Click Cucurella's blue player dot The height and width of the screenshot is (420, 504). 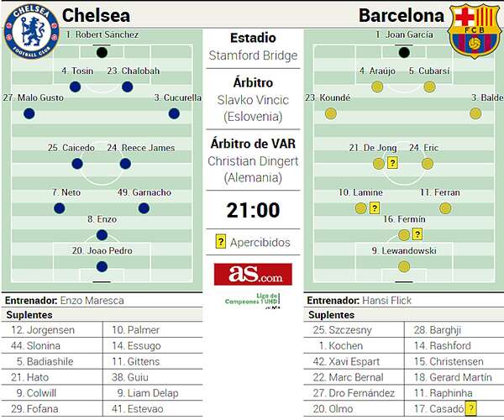point(174,113)
